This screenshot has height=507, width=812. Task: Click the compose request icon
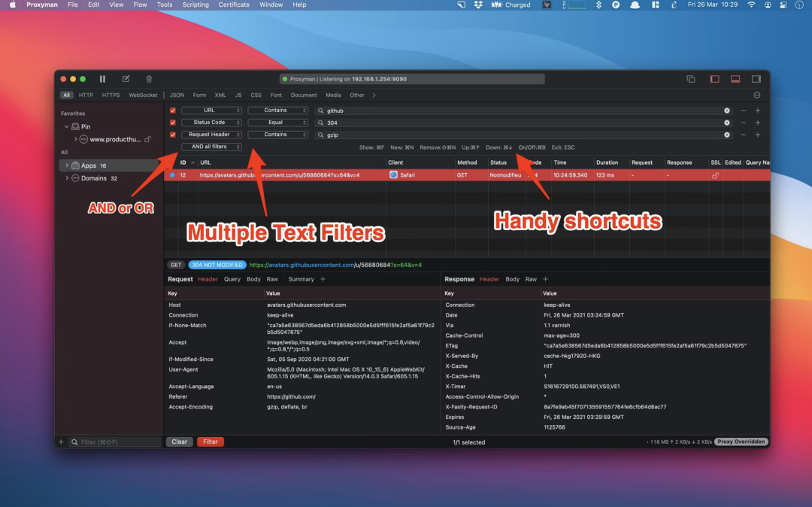tap(126, 79)
